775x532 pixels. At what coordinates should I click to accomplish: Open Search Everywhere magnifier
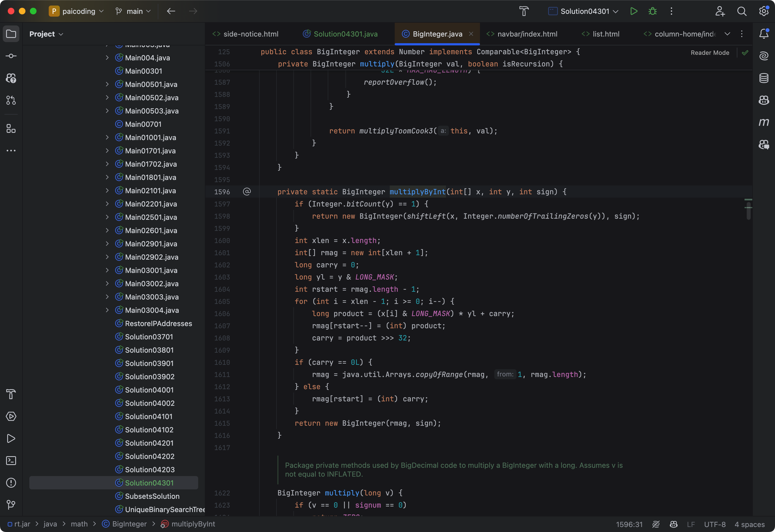[742, 11]
